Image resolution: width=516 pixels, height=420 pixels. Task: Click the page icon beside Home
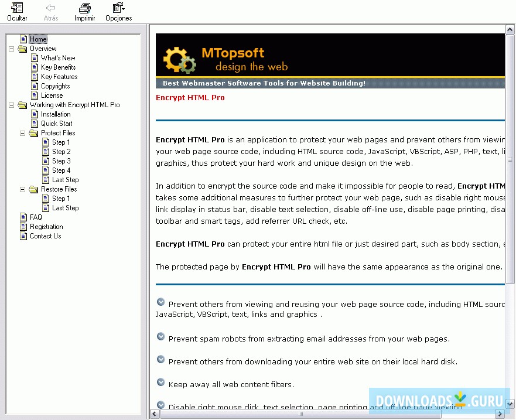[x=23, y=39]
